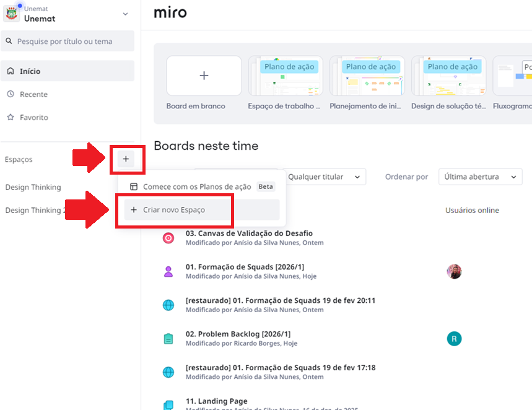Click the target icon of Canvas de Validação

[168, 238]
